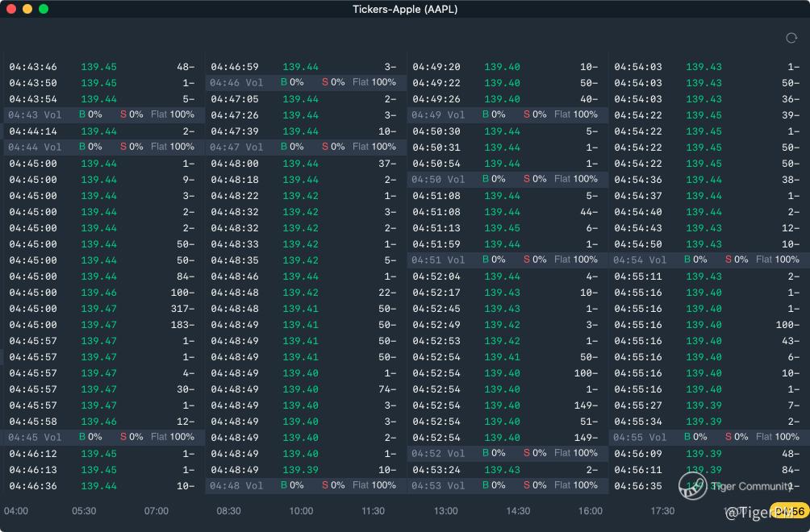Click the volume 183- in 04:45:00 row
The height and width of the screenshot is (532, 810).
(183, 325)
